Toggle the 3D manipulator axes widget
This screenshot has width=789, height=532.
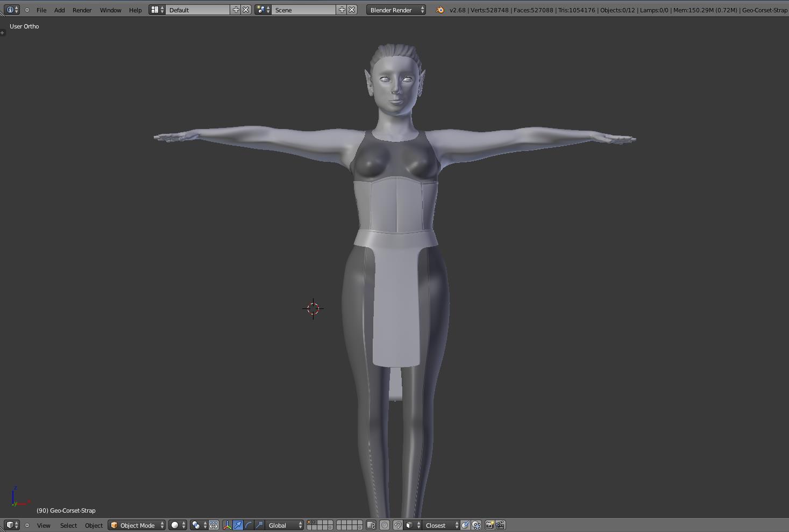pos(227,525)
